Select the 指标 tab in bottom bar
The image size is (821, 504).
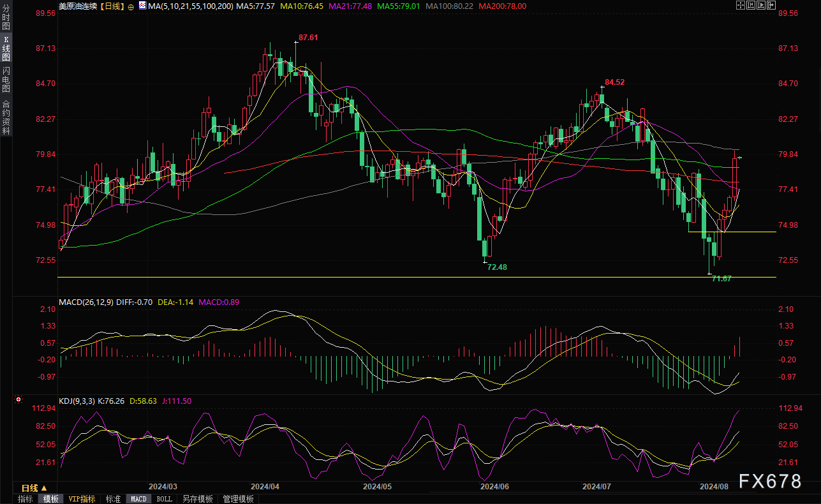point(25,499)
